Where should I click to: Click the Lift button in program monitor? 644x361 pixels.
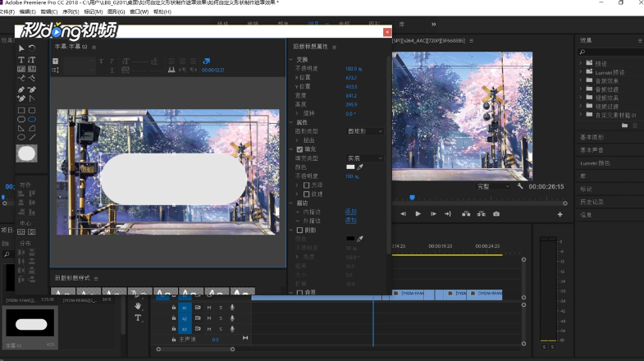pyautogui.click(x=466, y=214)
